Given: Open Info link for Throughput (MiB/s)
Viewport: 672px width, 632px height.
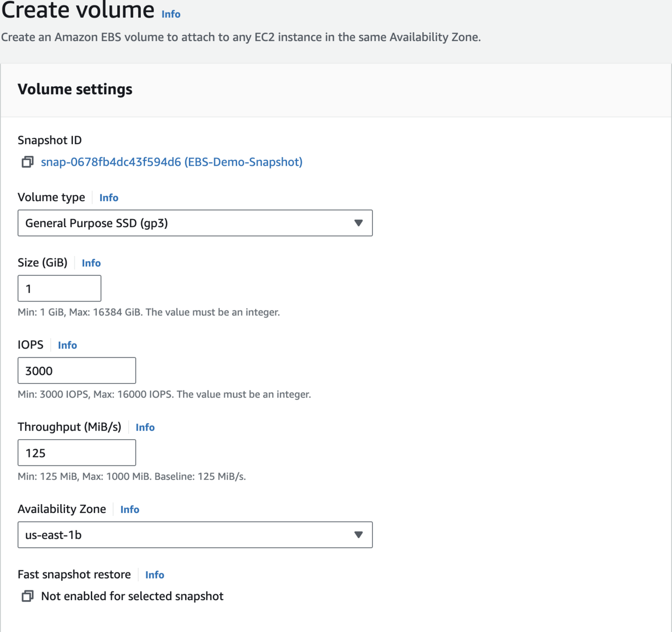Looking at the screenshot, I should coord(145,427).
